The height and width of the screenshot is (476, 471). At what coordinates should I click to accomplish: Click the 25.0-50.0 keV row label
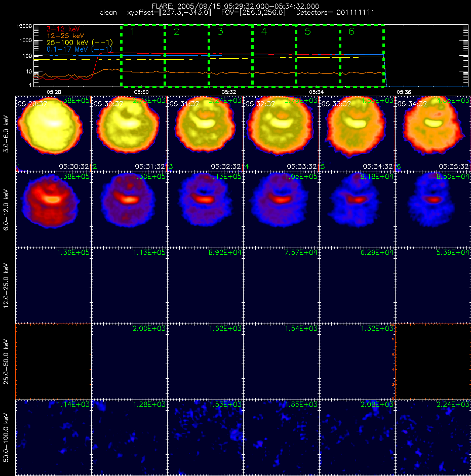click(6, 362)
